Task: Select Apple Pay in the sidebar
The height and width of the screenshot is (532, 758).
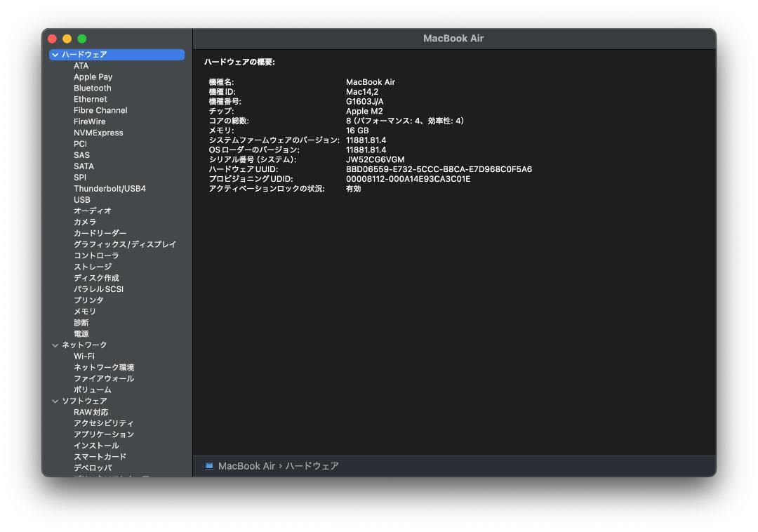Action: tap(92, 77)
